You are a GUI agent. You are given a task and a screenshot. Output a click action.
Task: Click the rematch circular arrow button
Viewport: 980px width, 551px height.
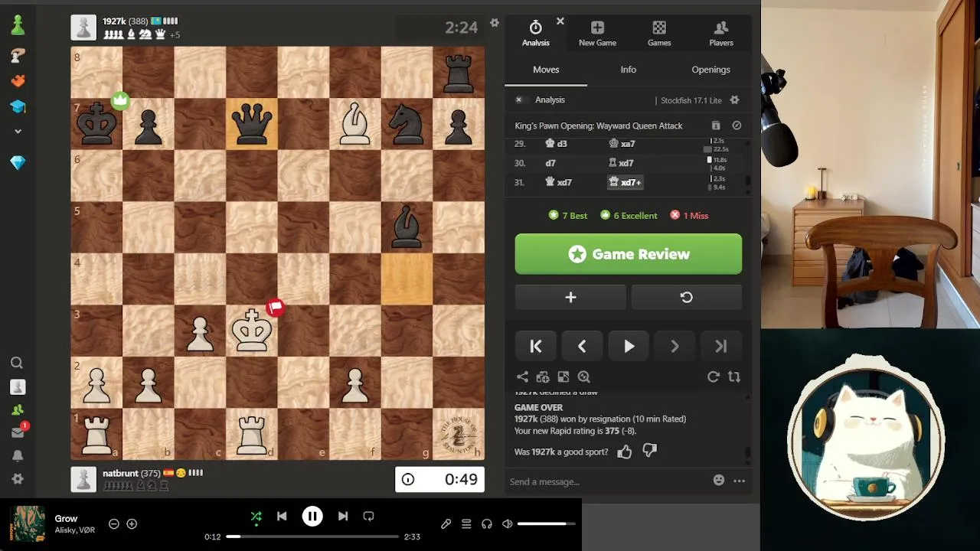pos(686,298)
